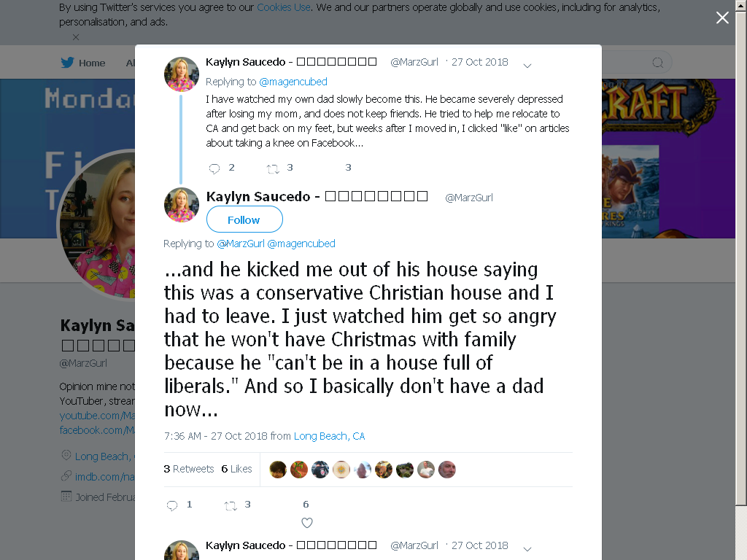Open the options chevron on the bottom tweet
Image resolution: width=747 pixels, height=560 pixels.
(x=527, y=549)
